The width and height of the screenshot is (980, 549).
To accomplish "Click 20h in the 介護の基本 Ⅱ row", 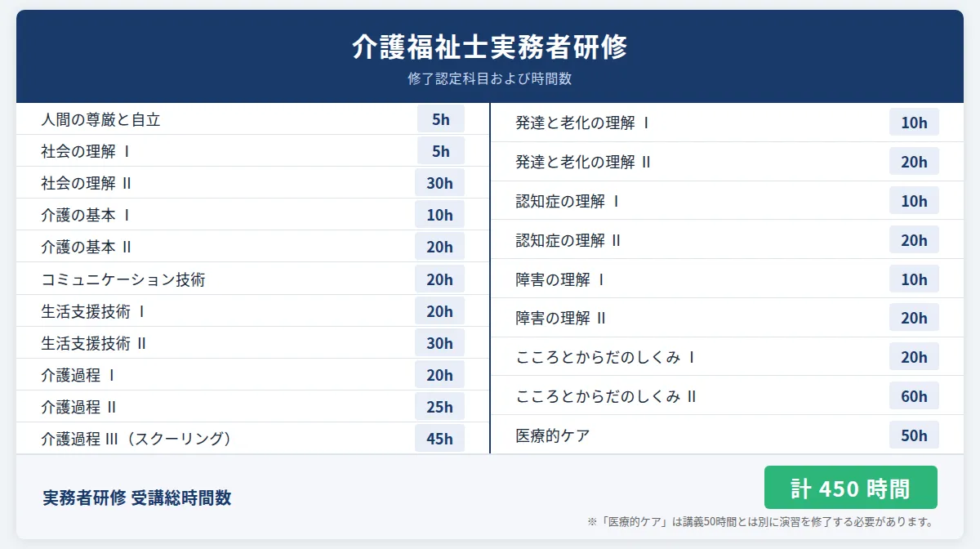I will pos(439,247).
